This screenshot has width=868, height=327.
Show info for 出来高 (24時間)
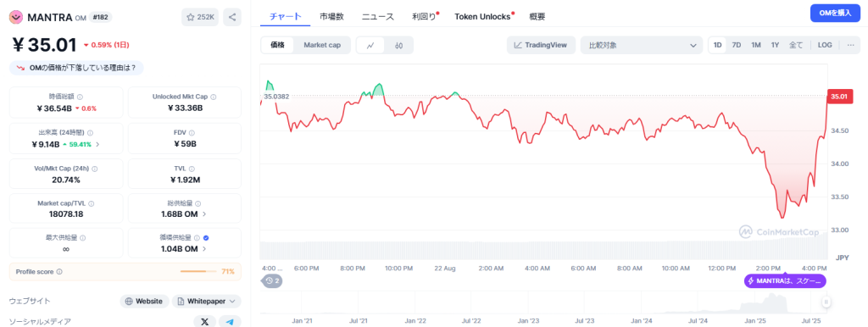pyautogui.click(x=90, y=133)
